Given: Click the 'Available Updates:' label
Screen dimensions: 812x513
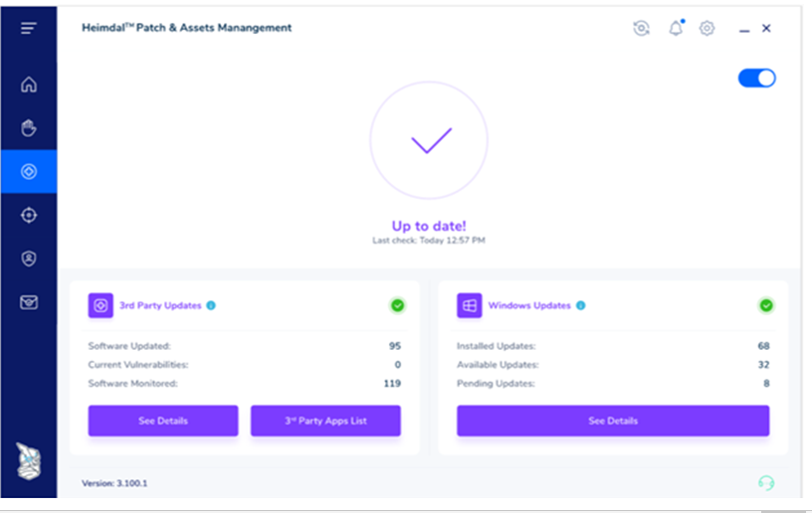Looking at the screenshot, I should 498,365.
